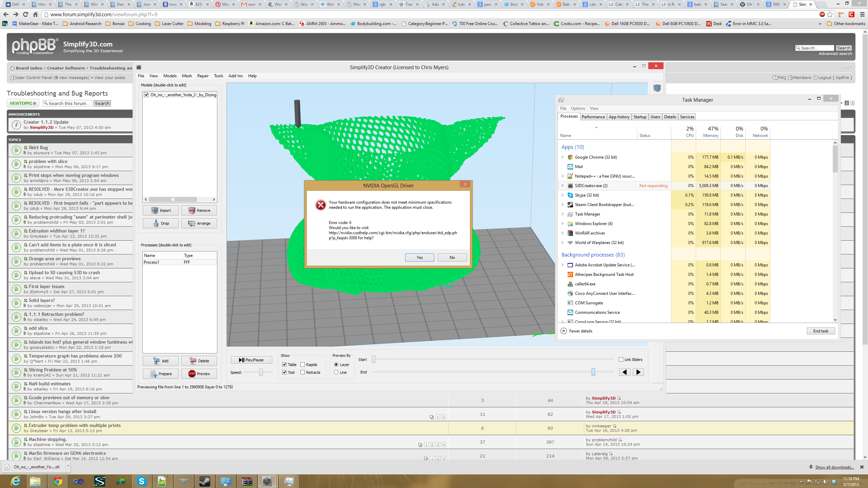The image size is (868, 488).
Task: Click Chrome home button
Action: pos(35,15)
